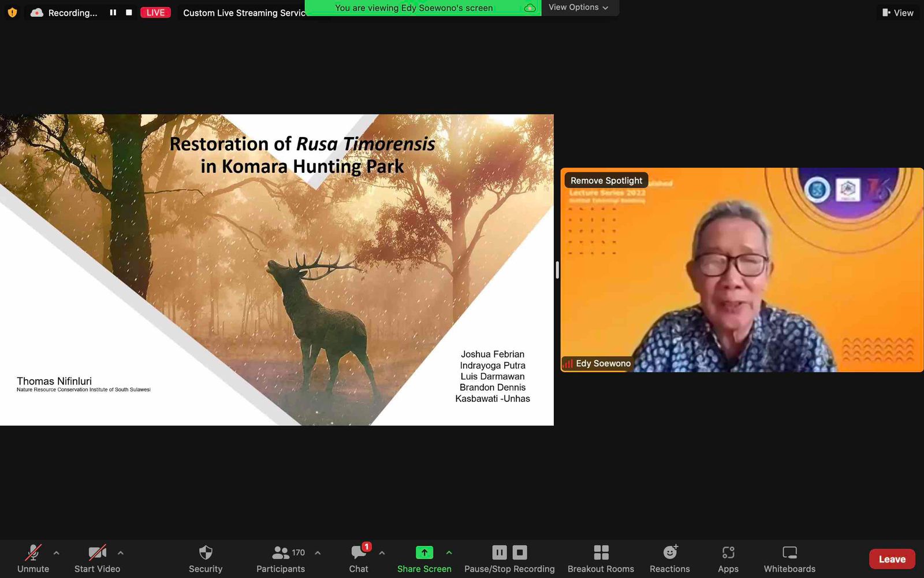This screenshot has height=578, width=924.
Task: Open the Participants panel
Action: [x=281, y=558]
